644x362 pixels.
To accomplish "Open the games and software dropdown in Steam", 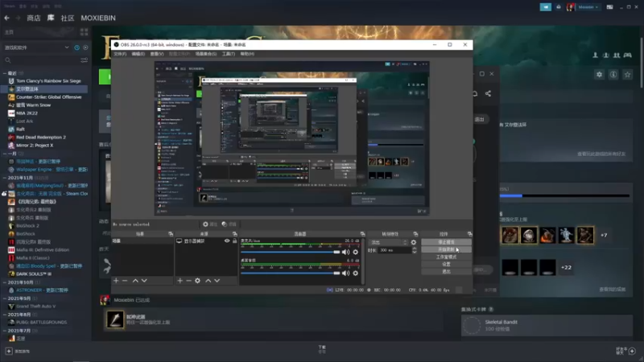I will (36, 47).
